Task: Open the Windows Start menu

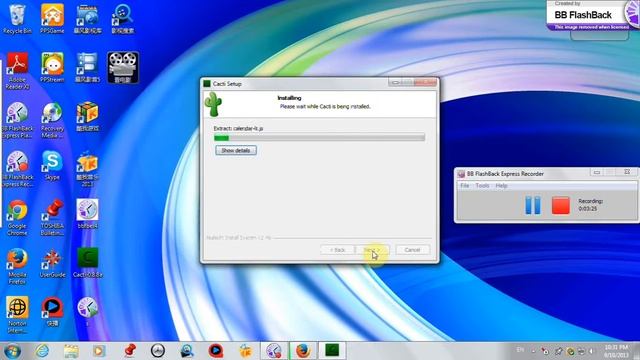Action: coord(13,351)
